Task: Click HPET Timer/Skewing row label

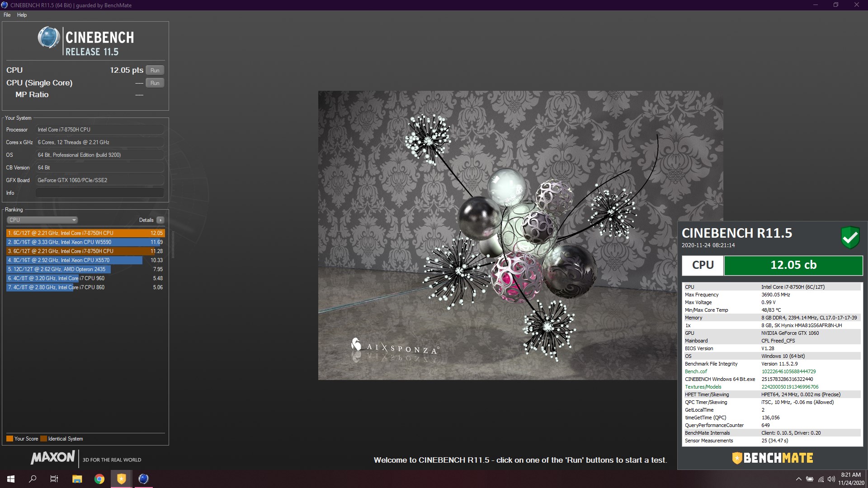Action: pyautogui.click(x=707, y=394)
